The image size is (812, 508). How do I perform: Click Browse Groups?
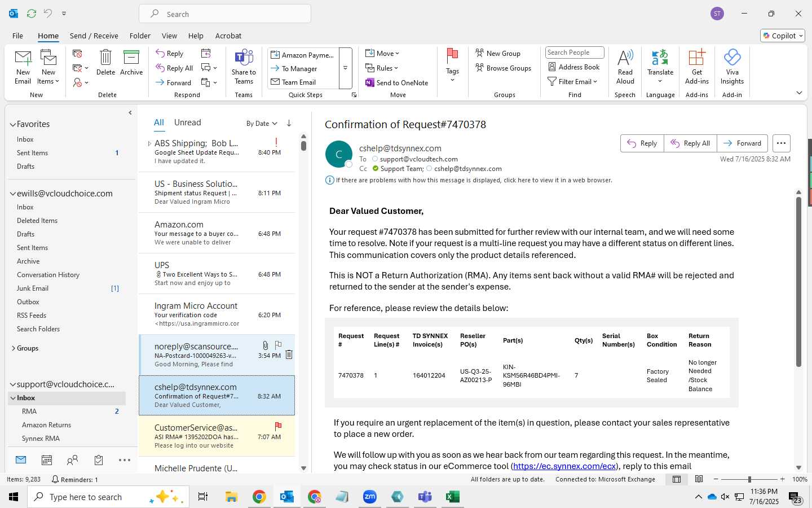503,68
